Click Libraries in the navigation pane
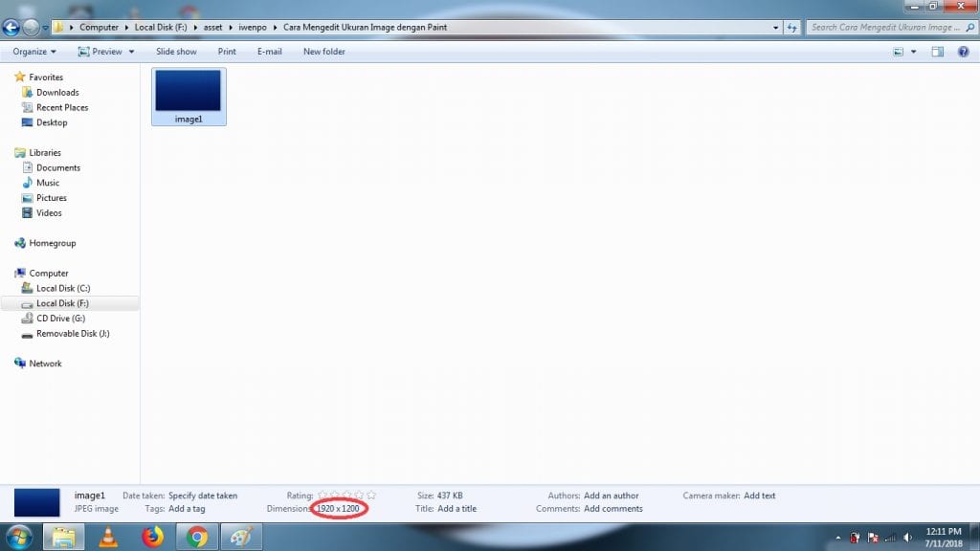The height and width of the screenshot is (551, 980). pos(45,152)
